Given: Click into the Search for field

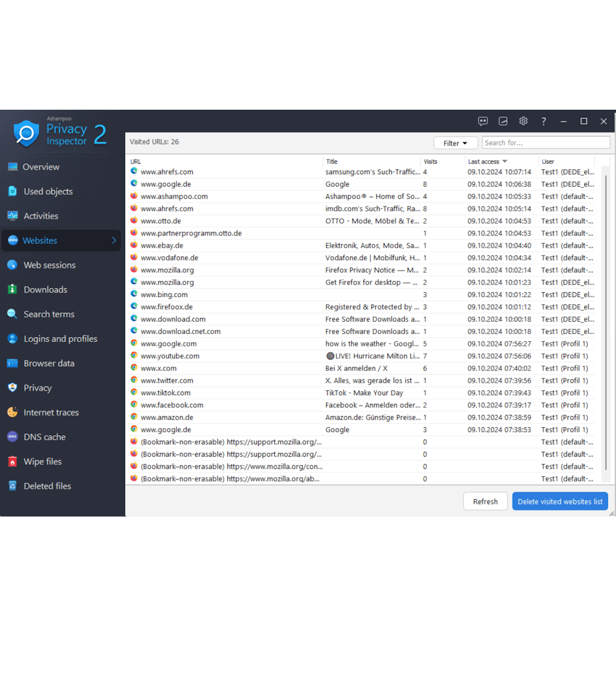Looking at the screenshot, I should [x=545, y=143].
